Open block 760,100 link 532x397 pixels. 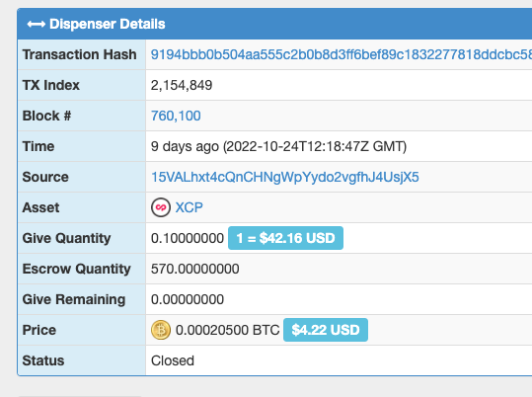click(176, 116)
